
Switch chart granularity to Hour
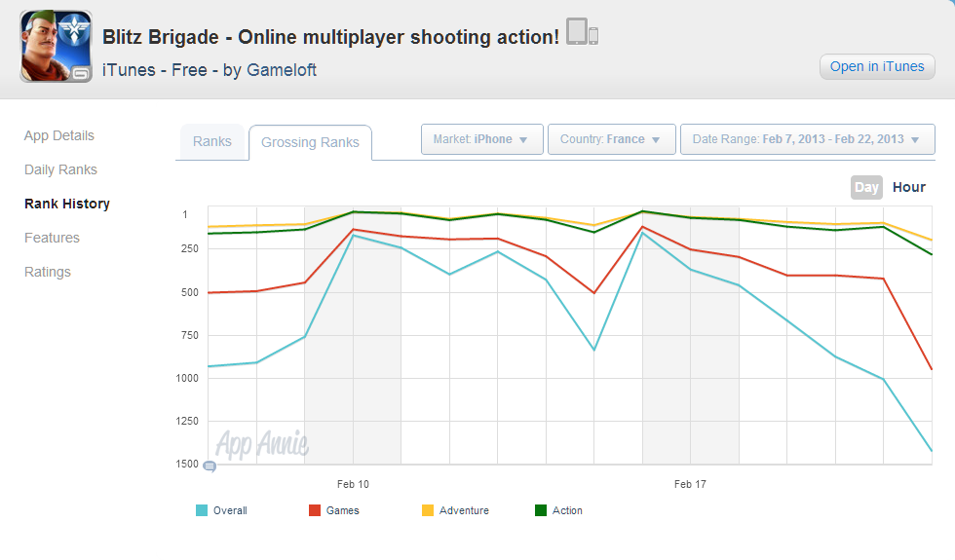(908, 187)
